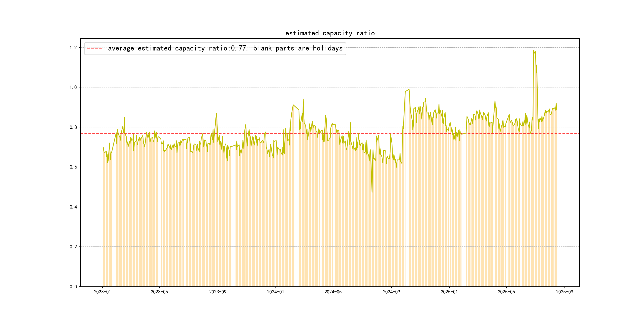This screenshot has width=644, height=322.
Task: Click the 2024-09 x-axis label
Action: [x=391, y=292]
